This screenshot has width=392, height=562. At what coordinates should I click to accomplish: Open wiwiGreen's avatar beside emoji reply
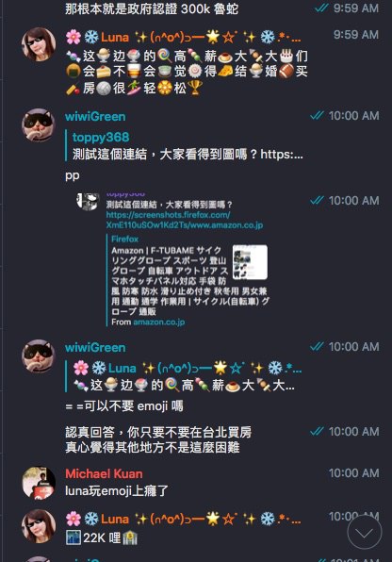click(39, 355)
